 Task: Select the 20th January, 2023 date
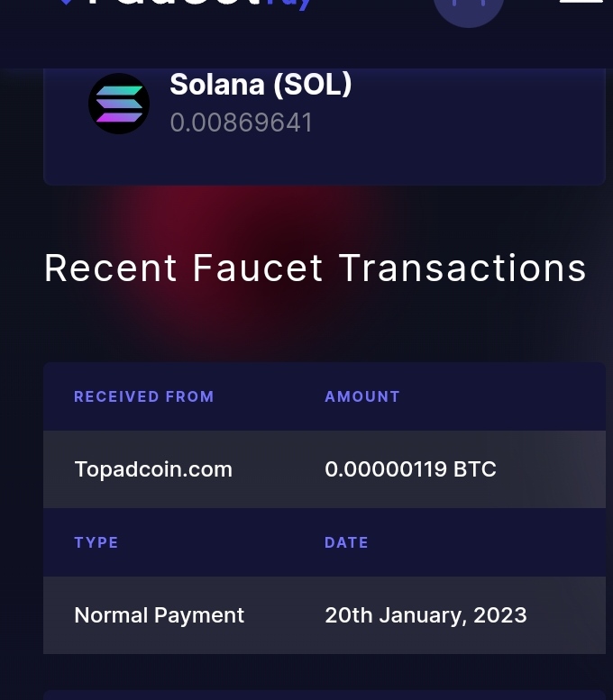[x=425, y=615]
